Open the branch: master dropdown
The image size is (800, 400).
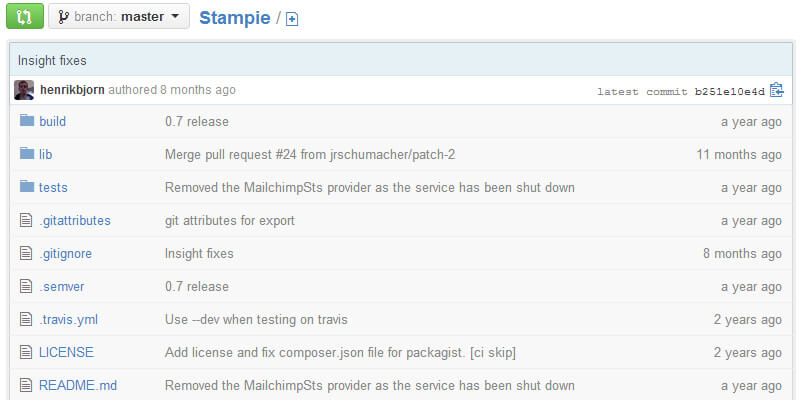(x=119, y=17)
